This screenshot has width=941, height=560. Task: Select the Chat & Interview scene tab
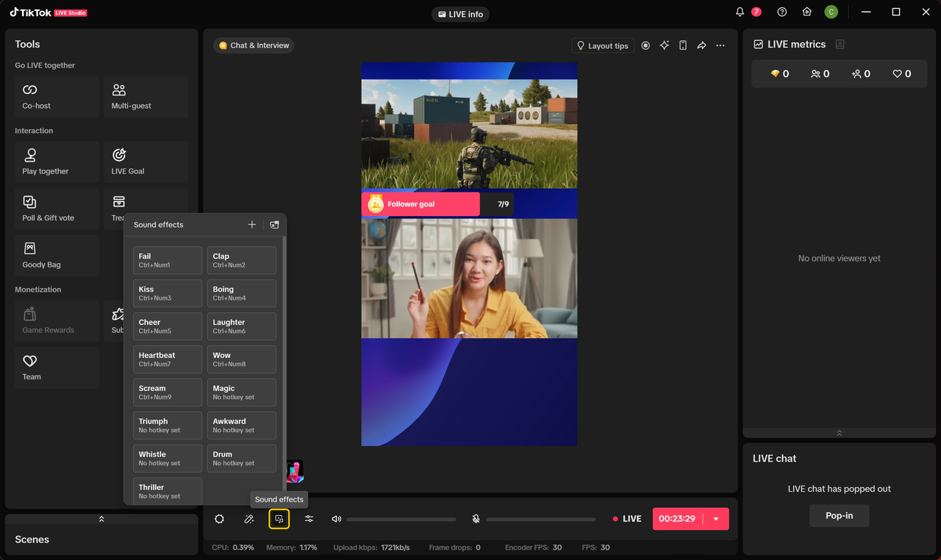[254, 46]
